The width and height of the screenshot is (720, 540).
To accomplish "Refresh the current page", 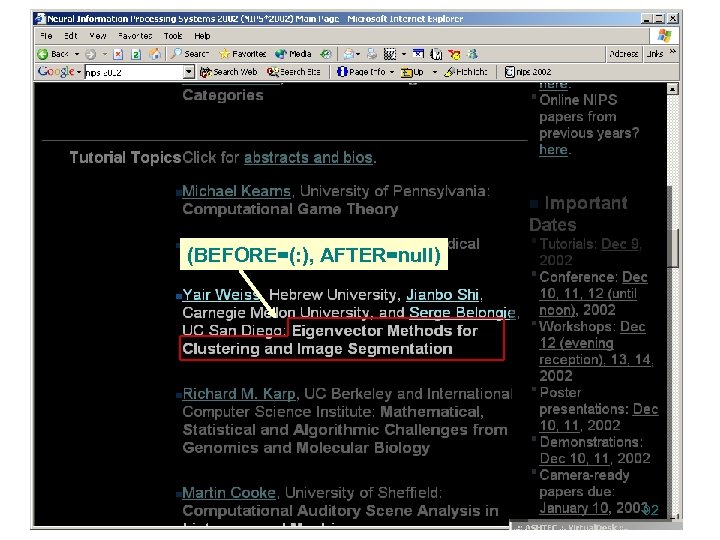I will [136, 54].
